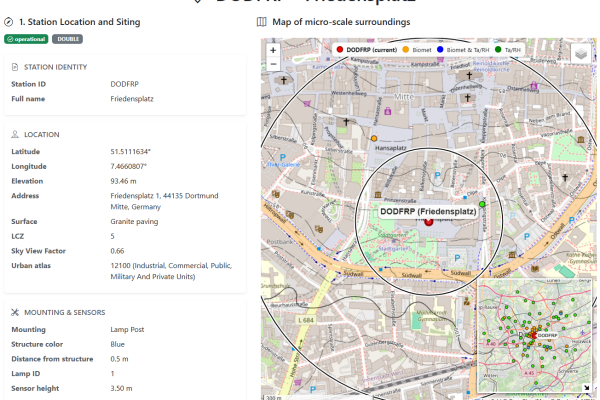The height and width of the screenshot is (400, 600).
Task: Select the orange Biomet marker near Hansaplatz
Action: coord(374,138)
